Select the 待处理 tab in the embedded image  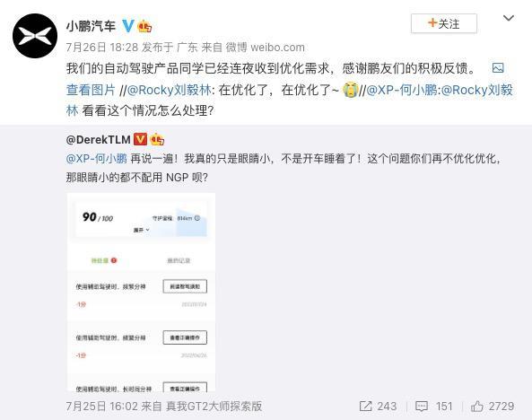pyautogui.click(x=104, y=260)
